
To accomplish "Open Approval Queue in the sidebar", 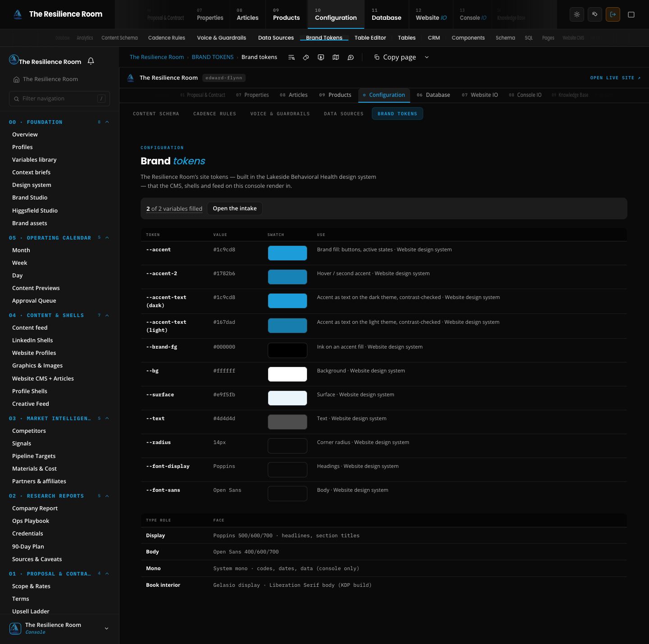I will 34,301.
